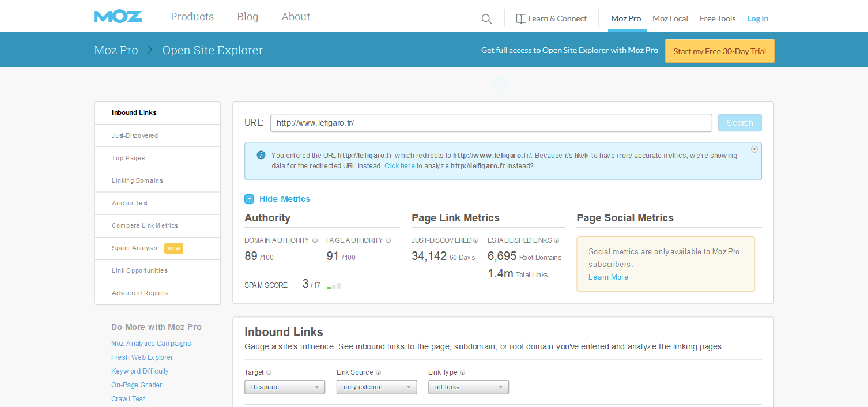The height and width of the screenshot is (407, 868).
Task: Click the Domain Authority value 89
Action: point(251,256)
